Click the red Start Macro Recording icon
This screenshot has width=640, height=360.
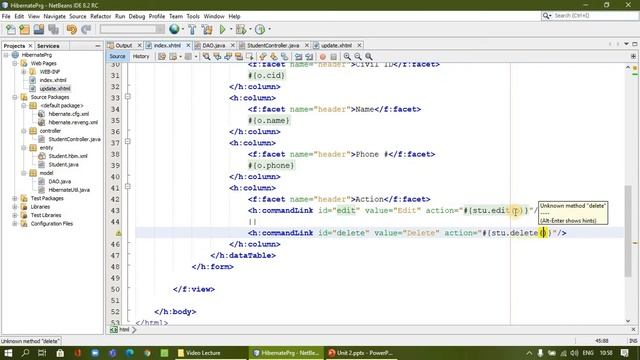click(323, 57)
